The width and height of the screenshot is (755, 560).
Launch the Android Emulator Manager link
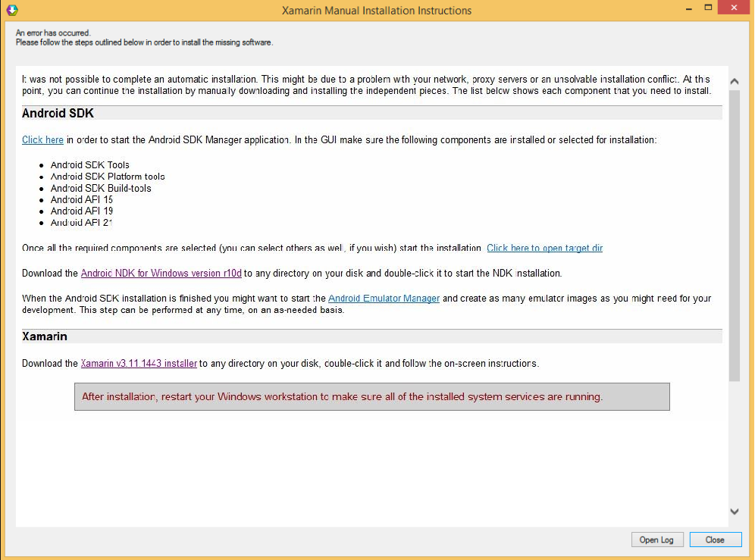coord(384,298)
